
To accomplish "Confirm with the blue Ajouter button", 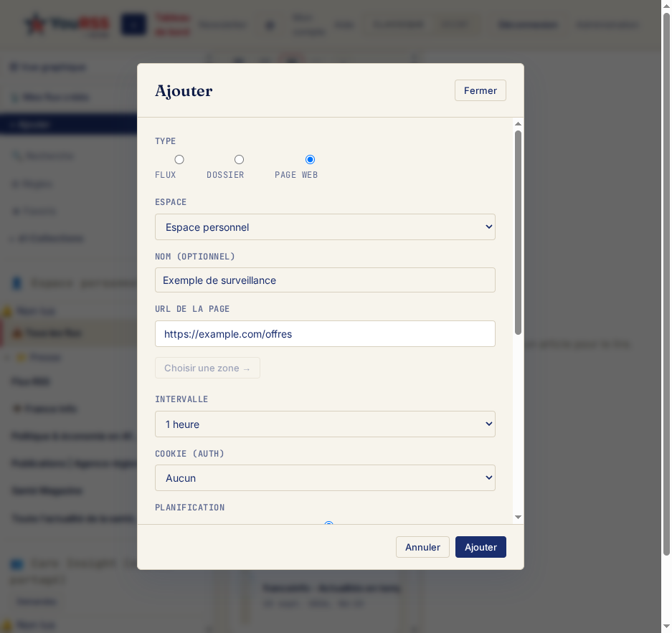I will click(x=481, y=547).
